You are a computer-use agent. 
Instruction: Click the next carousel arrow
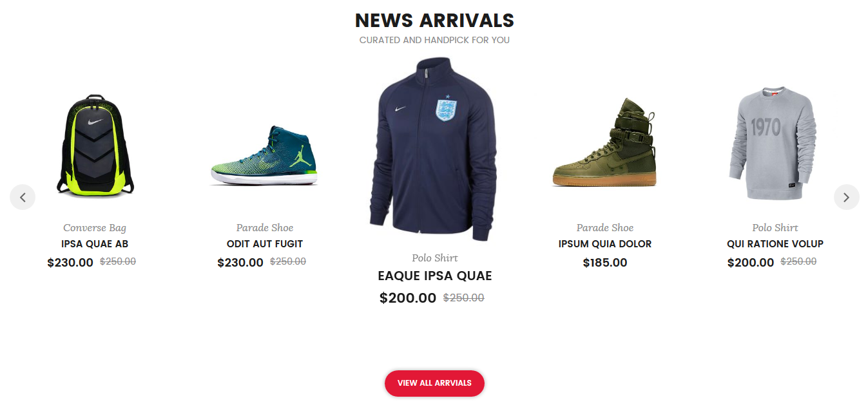[x=846, y=197]
